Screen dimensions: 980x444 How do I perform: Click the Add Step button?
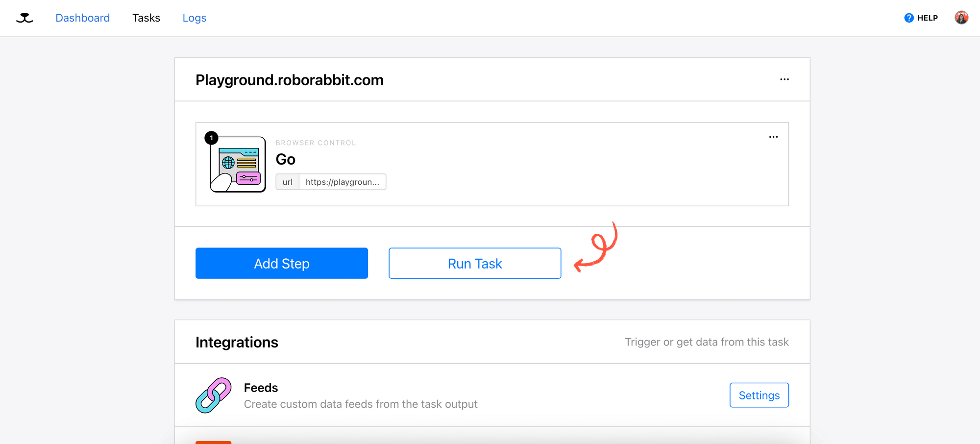(281, 263)
